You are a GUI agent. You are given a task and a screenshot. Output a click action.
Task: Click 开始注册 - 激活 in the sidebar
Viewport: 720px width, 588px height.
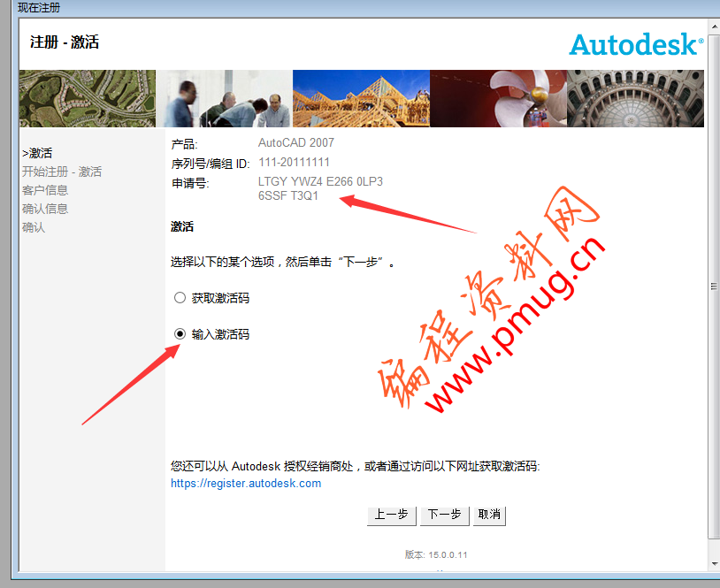point(62,172)
